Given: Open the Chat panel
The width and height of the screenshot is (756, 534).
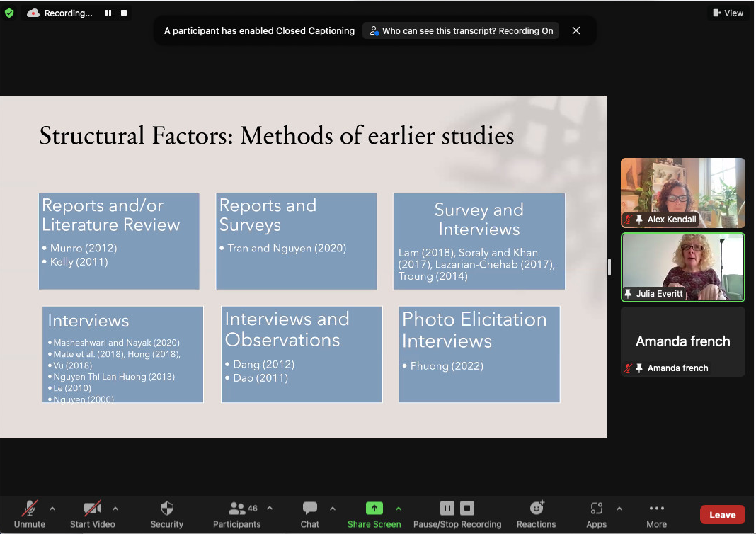Looking at the screenshot, I should coord(309,509).
